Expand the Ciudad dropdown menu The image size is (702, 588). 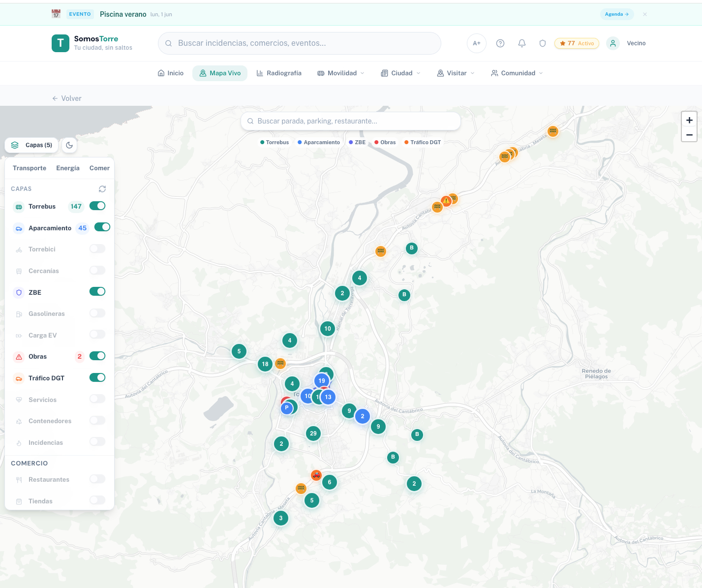[x=401, y=73]
